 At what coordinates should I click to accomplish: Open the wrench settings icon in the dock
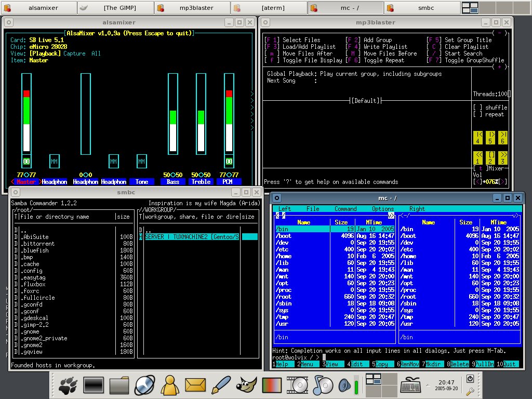click(x=470, y=392)
